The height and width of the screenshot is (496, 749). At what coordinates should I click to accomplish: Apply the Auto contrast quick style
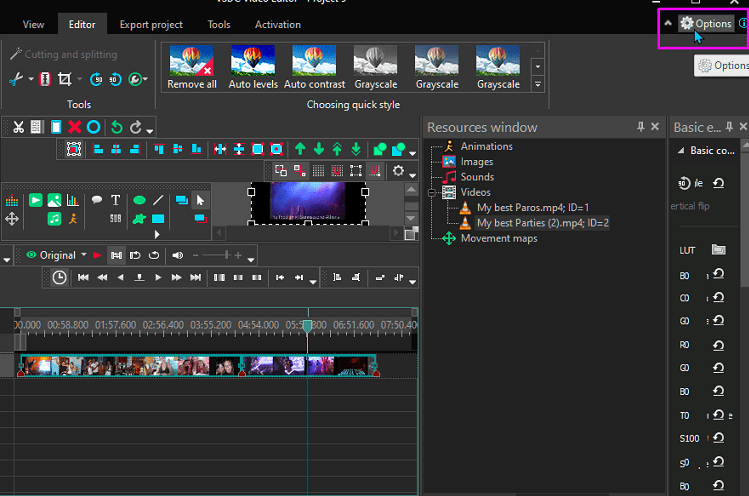click(314, 67)
